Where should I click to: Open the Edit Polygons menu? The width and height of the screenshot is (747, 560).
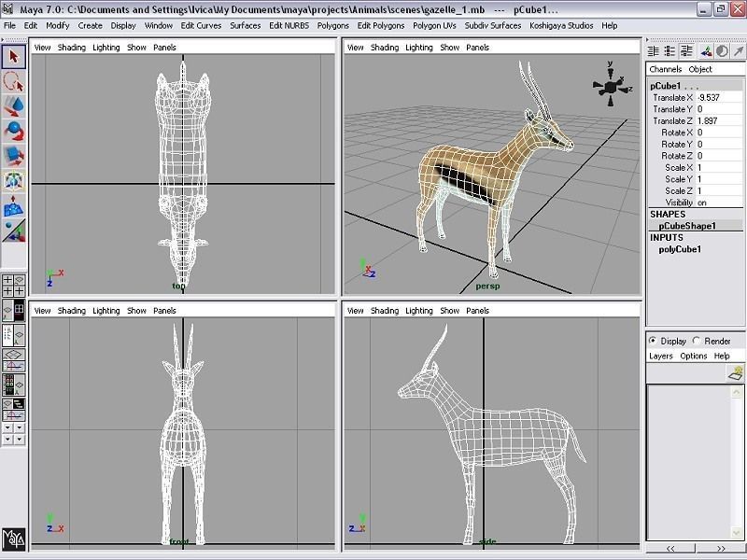coord(381,26)
